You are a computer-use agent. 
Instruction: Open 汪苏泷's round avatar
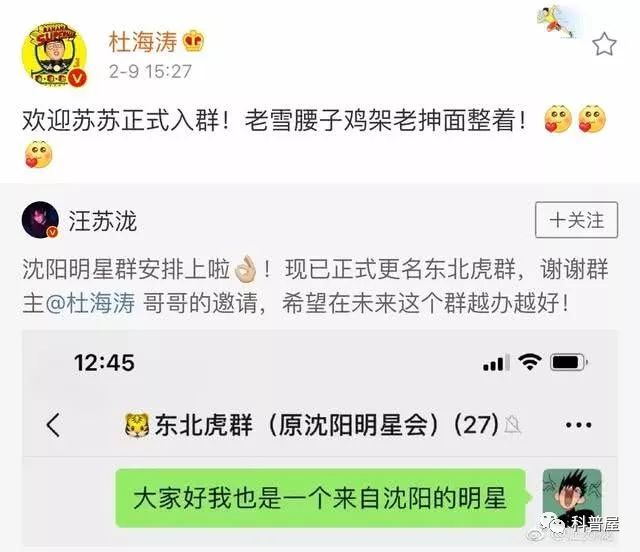pyautogui.click(x=40, y=220)
